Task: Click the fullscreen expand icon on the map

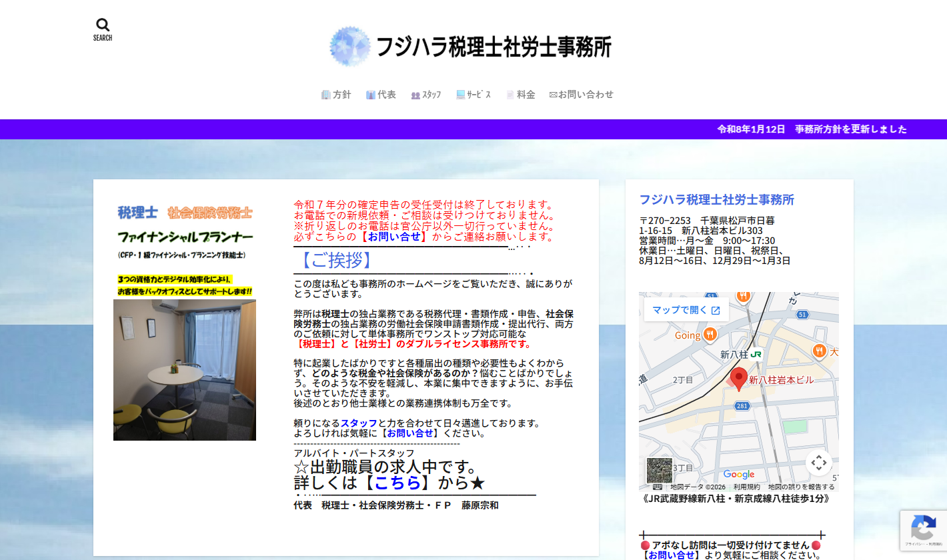Action: click(x=818, y=463)
